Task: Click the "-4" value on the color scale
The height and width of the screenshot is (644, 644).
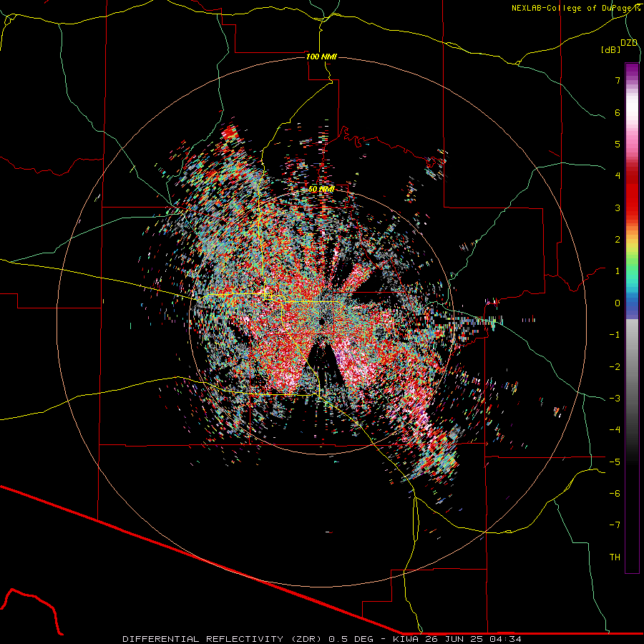Action: 615,430
